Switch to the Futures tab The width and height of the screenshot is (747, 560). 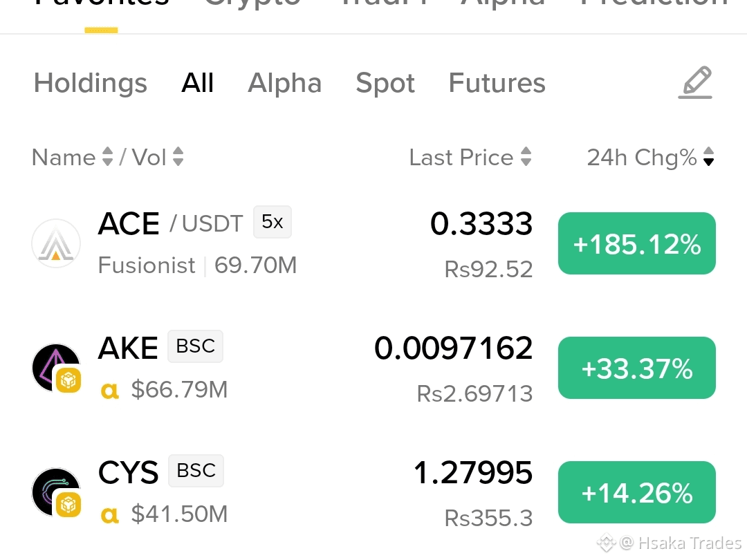click(x=497, y=83)
